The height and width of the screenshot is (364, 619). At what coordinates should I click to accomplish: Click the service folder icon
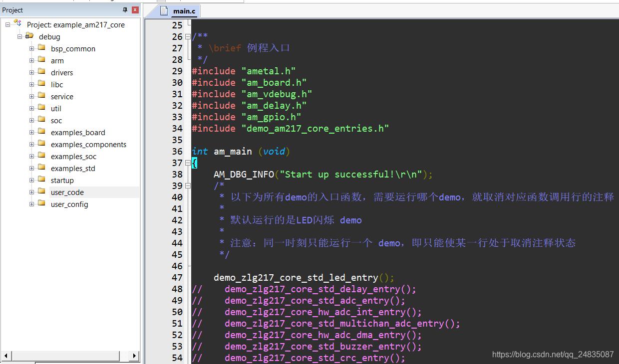click(x=41, y=96)
